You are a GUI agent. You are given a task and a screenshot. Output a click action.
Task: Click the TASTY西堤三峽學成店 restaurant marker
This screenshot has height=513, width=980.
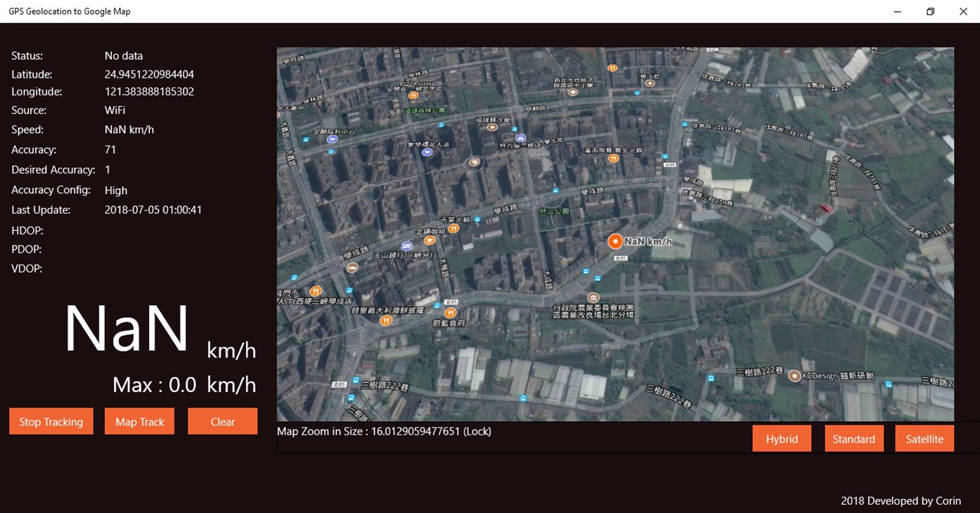click(x=315, y=292)
